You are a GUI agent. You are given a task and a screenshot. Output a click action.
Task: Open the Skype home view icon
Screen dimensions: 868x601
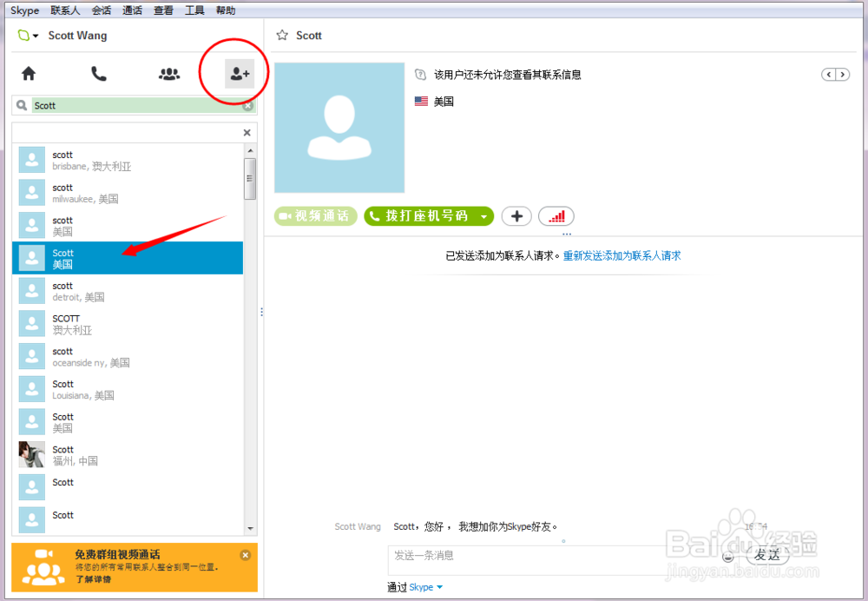coord(29,74)
